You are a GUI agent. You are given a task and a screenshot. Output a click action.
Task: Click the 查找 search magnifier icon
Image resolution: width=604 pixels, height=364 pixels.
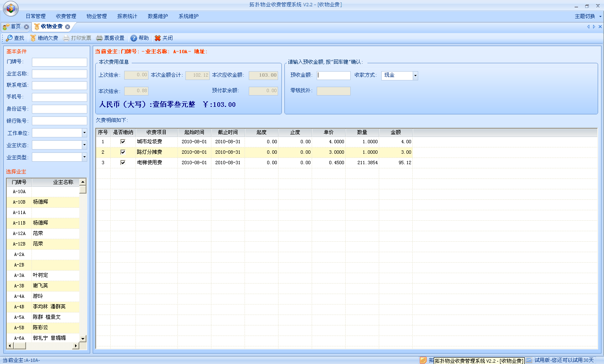pos(9,38)
